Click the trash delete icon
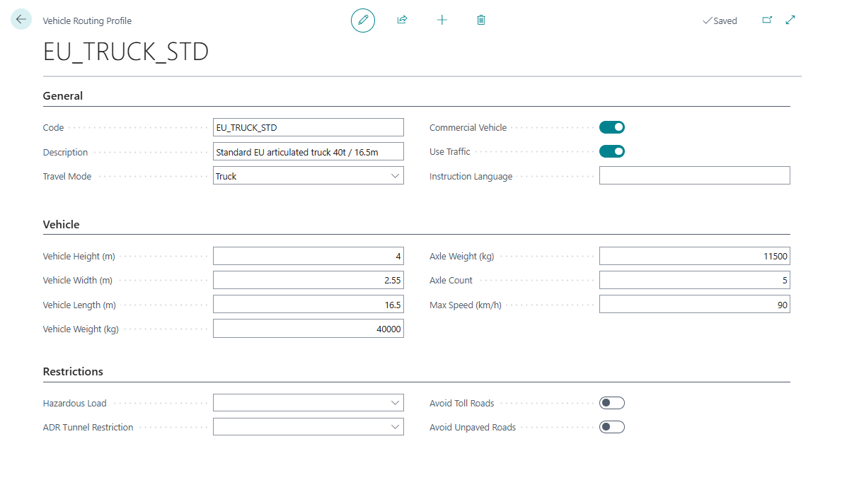This screenshot has height=504, width=842. 481,20
